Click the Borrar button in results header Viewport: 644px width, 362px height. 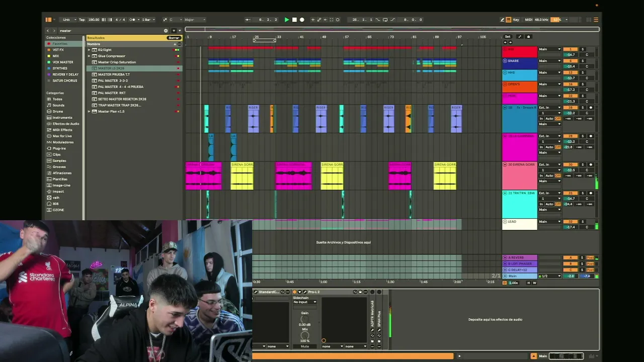(174, 38)
